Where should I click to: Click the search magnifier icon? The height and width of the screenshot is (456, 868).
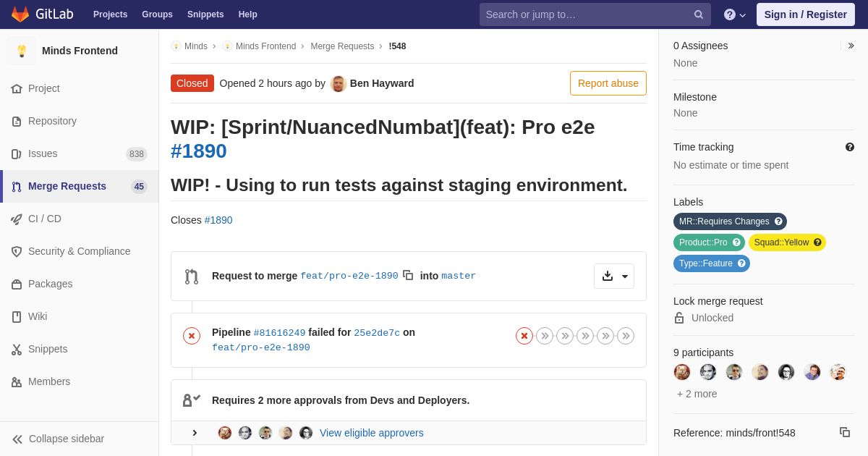(699, 14)
